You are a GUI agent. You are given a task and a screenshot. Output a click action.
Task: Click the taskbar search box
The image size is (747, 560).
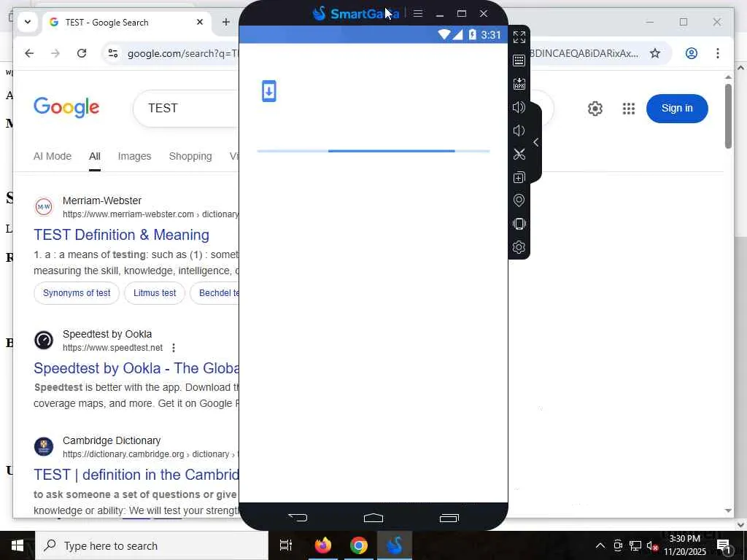pos(152,545)
